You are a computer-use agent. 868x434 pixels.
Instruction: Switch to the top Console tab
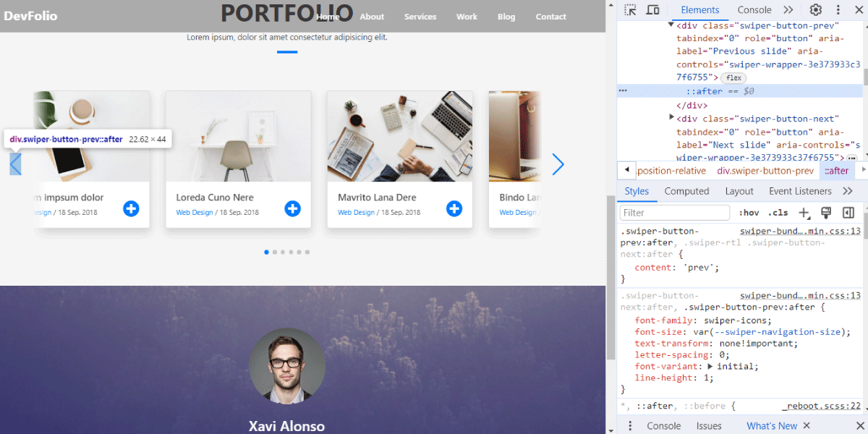pyautogui.click(x=754, y=10)
